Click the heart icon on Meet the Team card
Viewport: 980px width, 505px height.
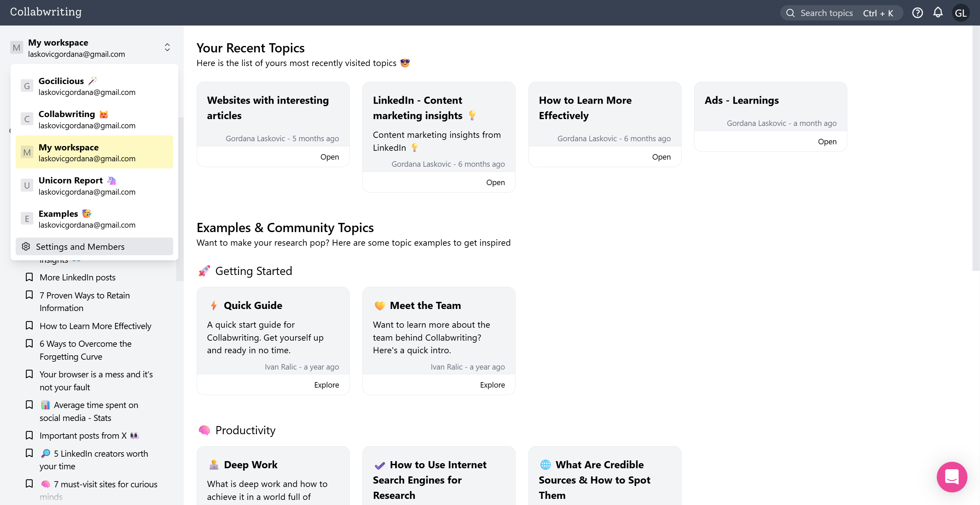[x=380, y=306]
